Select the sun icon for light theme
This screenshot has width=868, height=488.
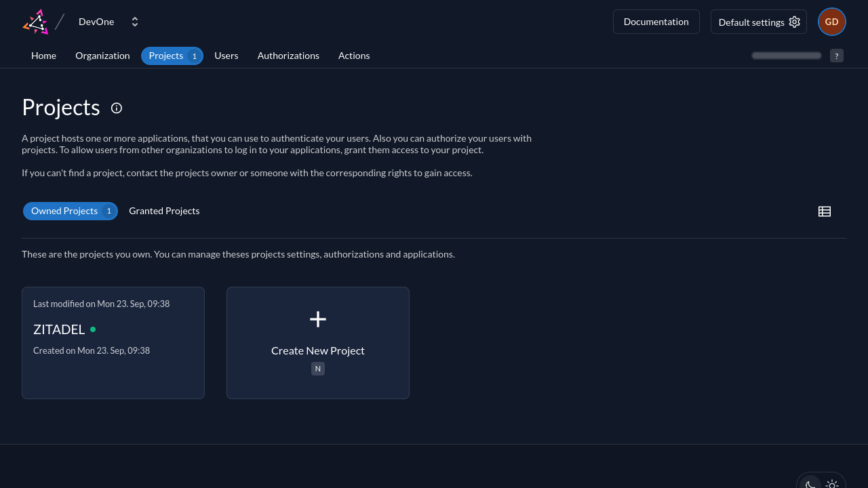tap(832, 485)
